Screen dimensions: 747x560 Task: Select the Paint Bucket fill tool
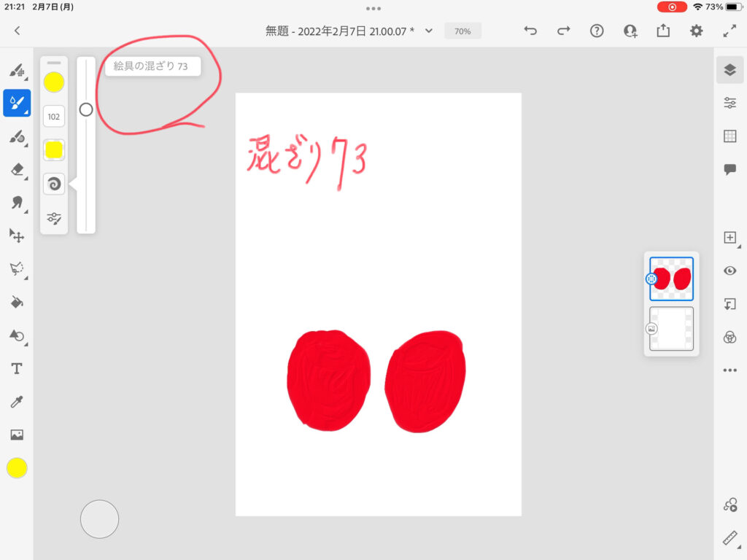[17, 302]
